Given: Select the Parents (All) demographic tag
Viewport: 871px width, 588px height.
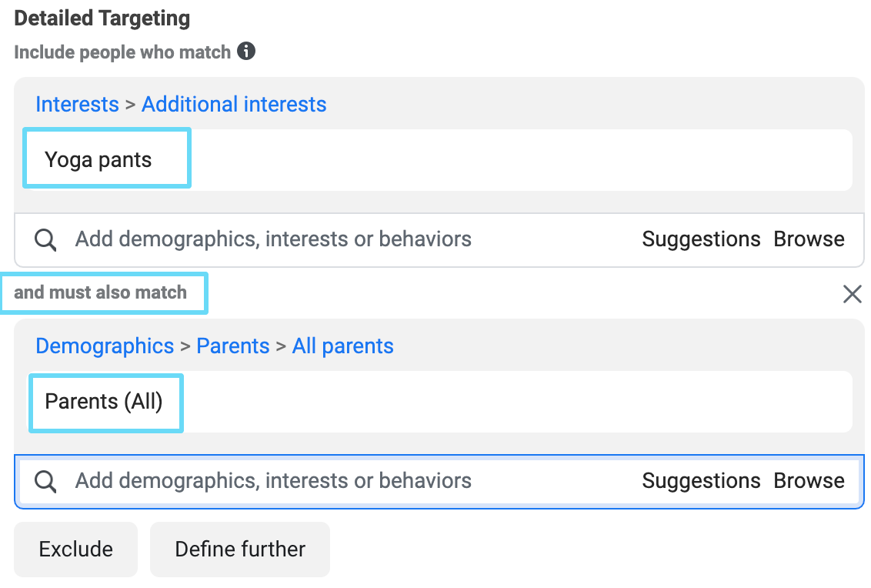Looking at the screenshot, I should (106, 403).
